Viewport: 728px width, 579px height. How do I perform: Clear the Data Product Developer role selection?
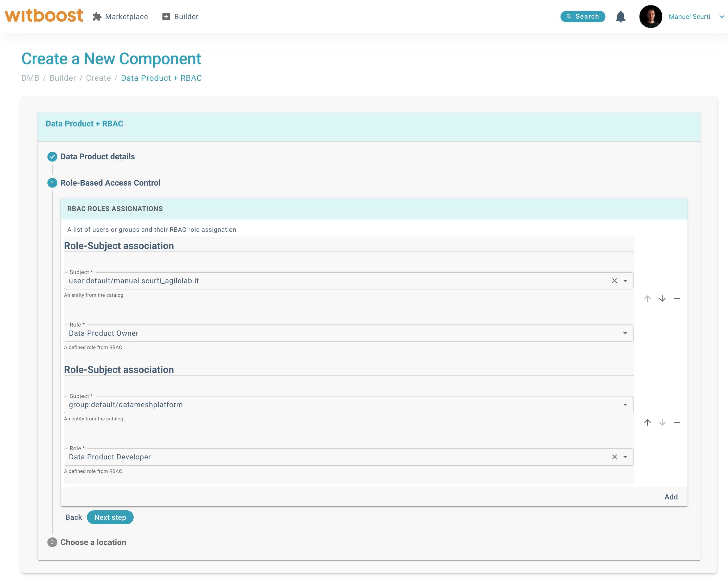click(x=614, y=457)
